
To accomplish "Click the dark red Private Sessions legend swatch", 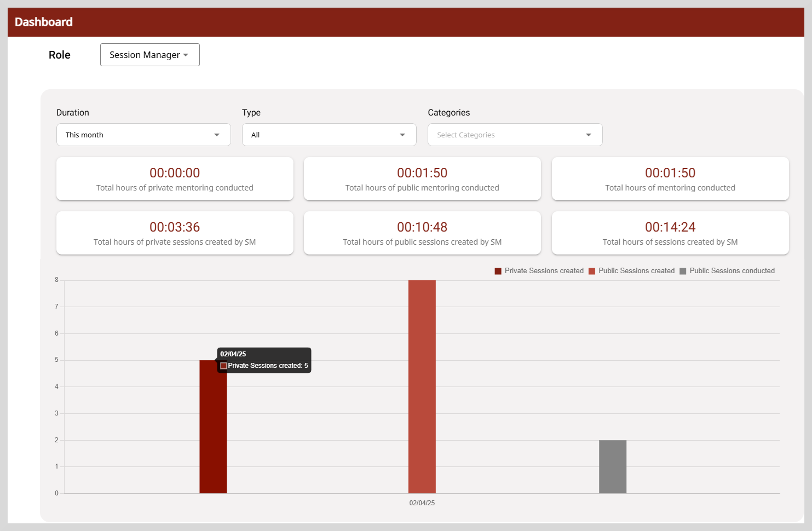I will coord(498,271).
